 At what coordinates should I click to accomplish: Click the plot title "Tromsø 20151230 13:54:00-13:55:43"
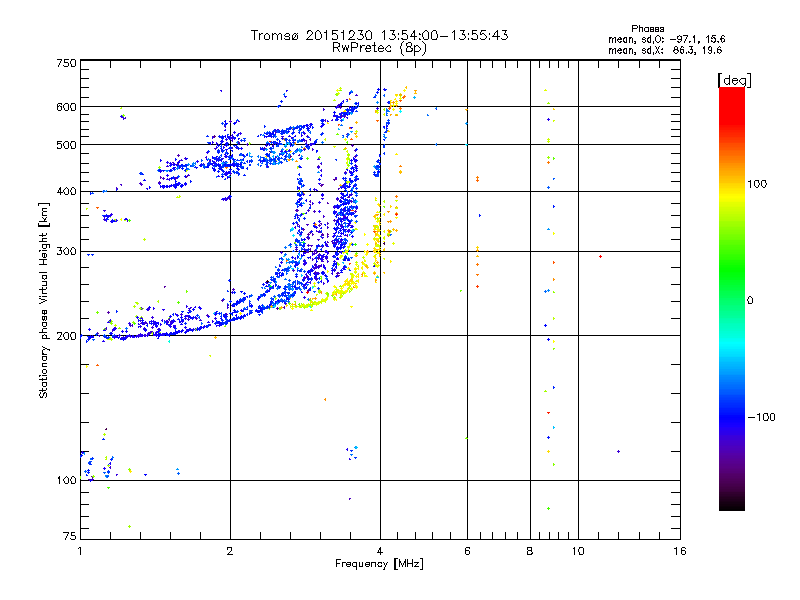point(379,35)
